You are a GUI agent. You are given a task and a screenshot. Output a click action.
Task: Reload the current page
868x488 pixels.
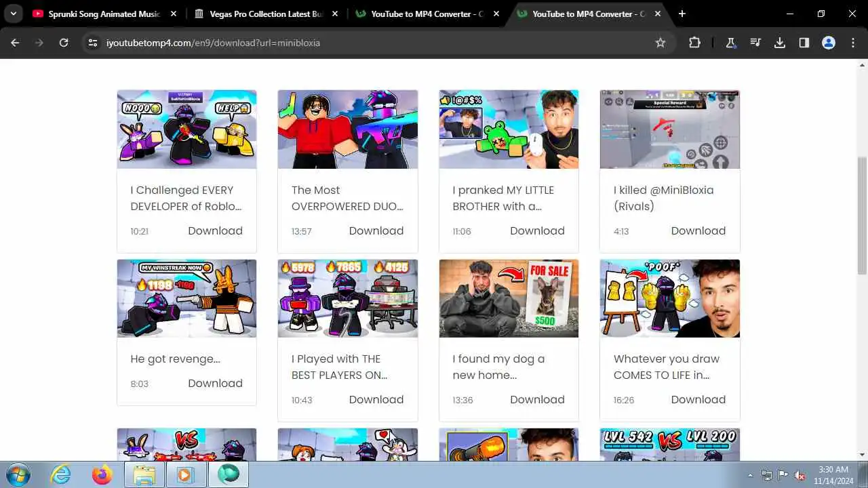click(x=64, y=43)
